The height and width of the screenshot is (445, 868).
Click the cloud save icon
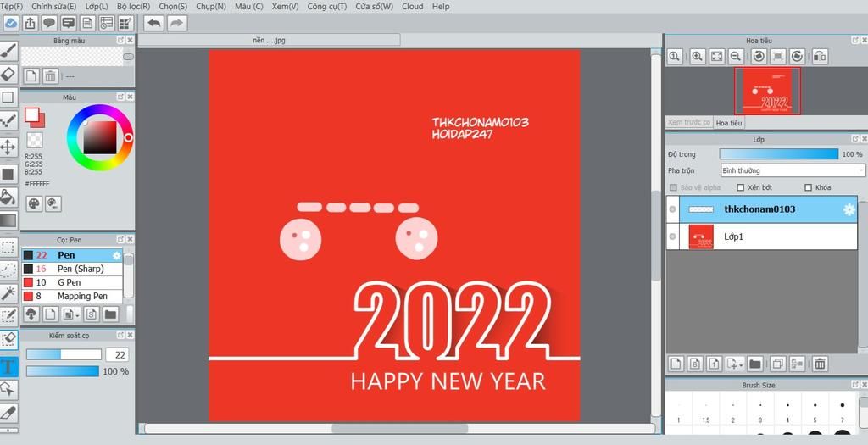[x=11, y=23]
